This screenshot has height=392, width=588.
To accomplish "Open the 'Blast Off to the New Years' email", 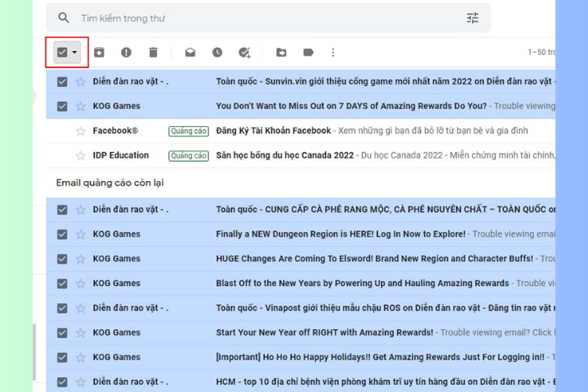I will click(x=362, y=283).
